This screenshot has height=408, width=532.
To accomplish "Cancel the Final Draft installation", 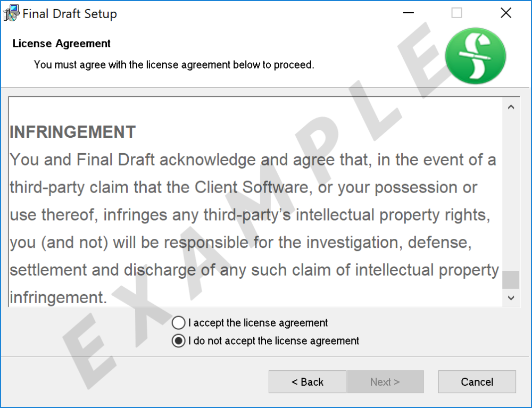I will (477, 382).
